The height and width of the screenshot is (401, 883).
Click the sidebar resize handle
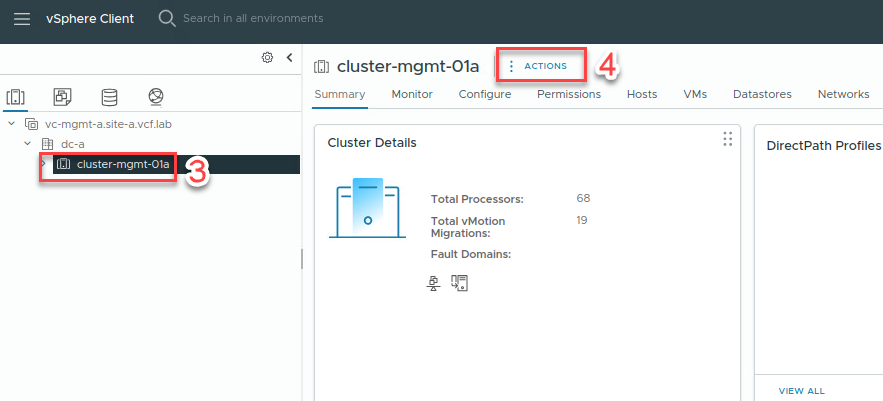[301, 259]
